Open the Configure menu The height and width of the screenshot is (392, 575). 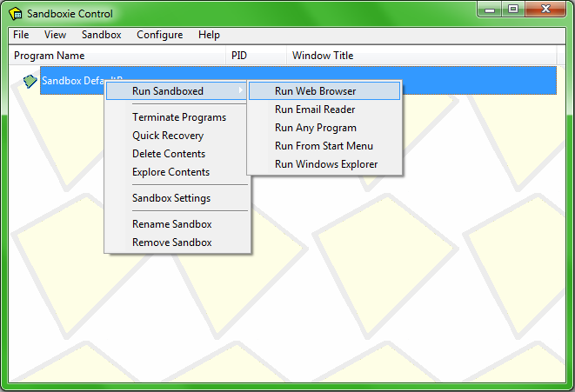coord(160,35)
